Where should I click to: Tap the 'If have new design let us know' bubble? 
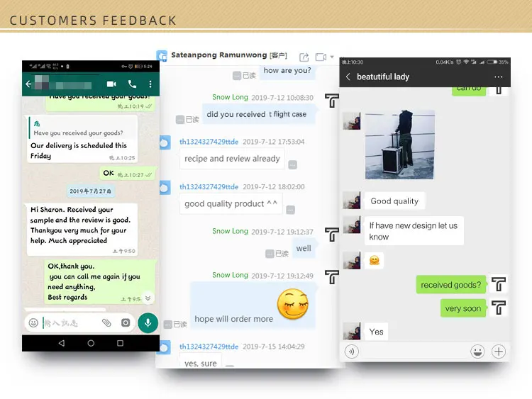pyautogui.click(x=414, y=231)
